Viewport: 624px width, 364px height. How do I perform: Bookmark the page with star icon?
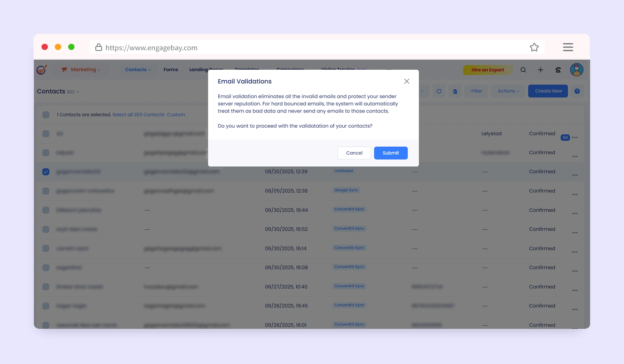tap(534, 48)
